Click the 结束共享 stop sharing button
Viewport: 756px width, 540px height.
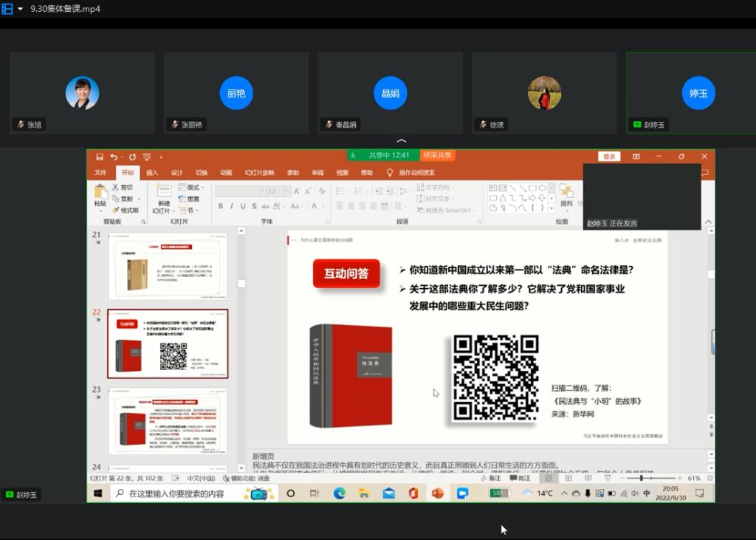tap(437, 155)
